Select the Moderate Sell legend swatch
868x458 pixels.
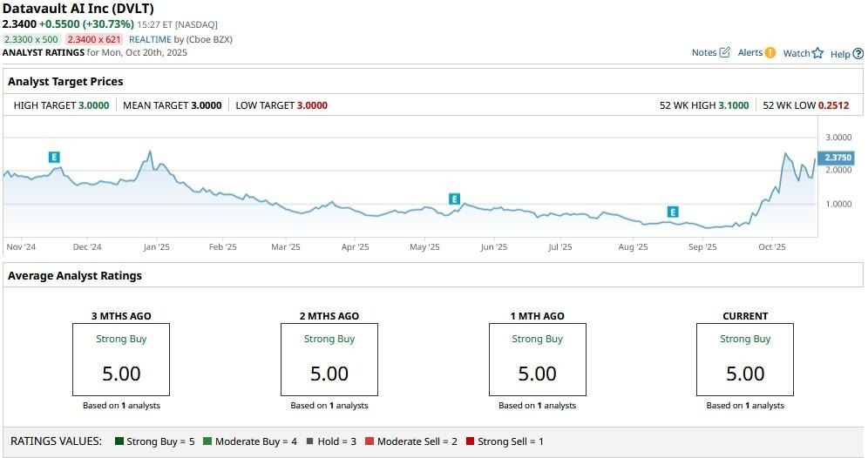(370, 441)
